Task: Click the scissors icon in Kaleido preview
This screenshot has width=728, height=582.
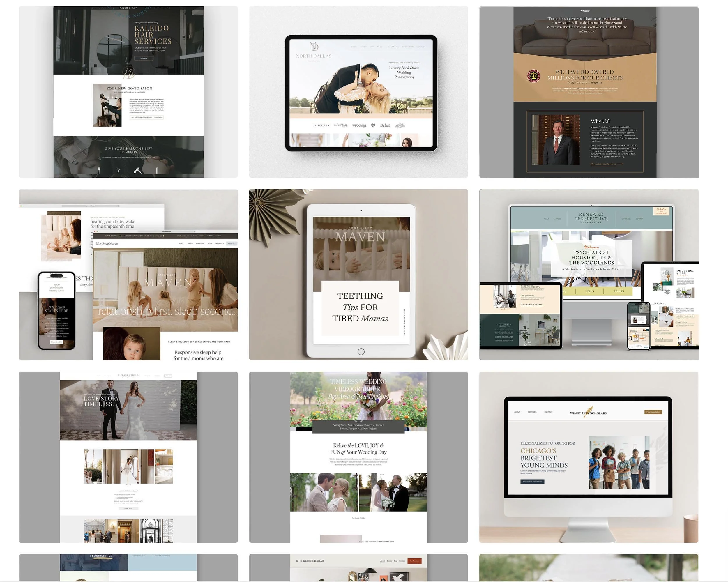Action: 119,171
